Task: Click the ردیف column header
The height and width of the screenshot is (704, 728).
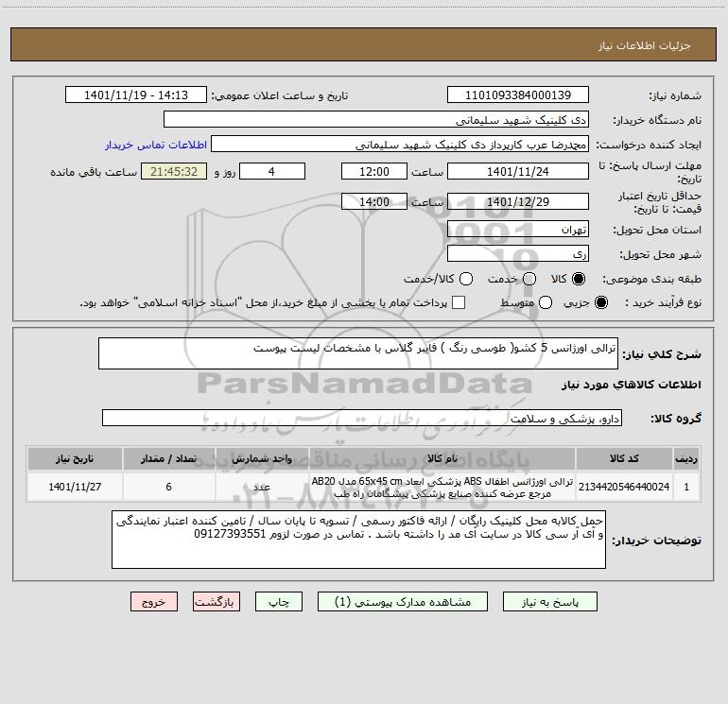Action: tap(686, 458)
